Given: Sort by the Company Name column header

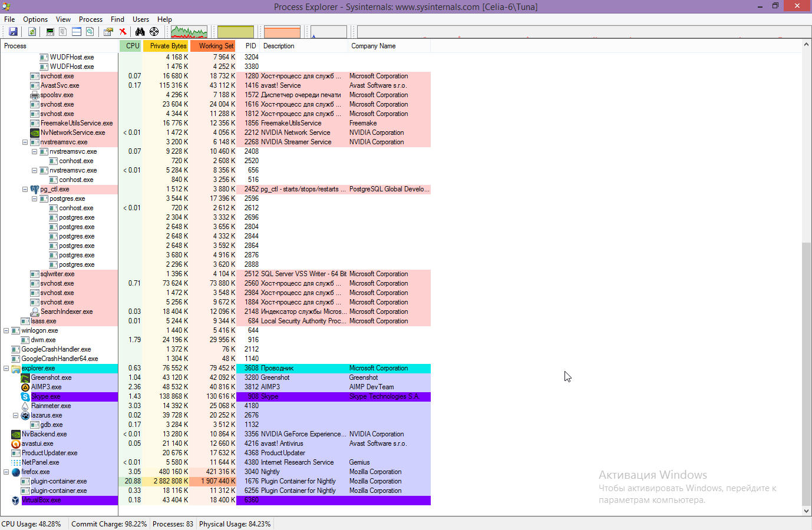Looking at the screenshot, I should [390, 46].
